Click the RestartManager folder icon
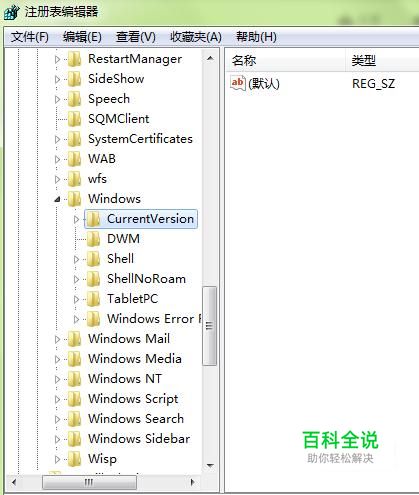 point(74,59)
